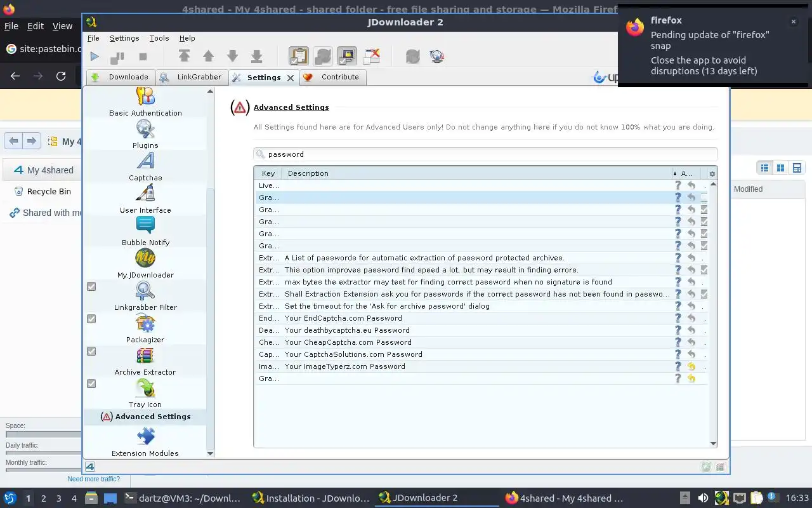Open My.JDownloader settings in sidebar
This screenshot has height=508, width=812.
click(x=145, y=264)
